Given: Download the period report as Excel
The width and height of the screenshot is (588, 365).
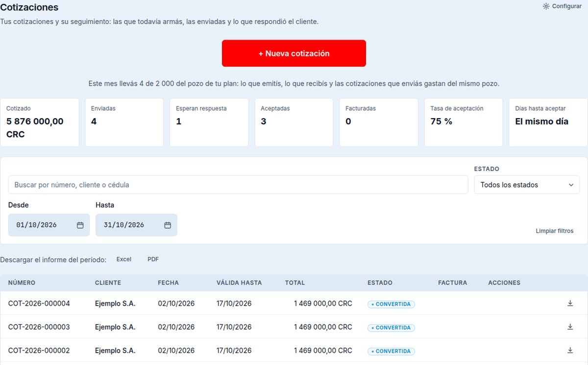Looking at the screenshot, I should [x=124, y=259].
